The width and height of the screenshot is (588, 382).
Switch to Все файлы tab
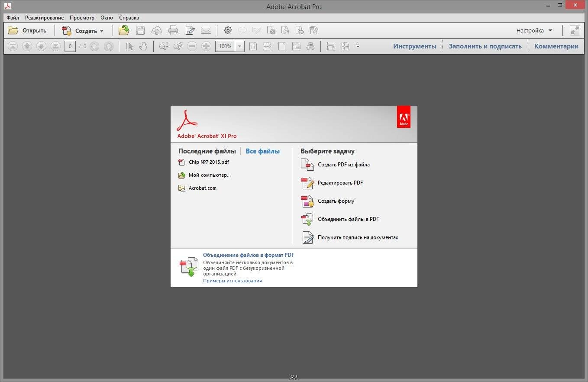[x=262, y=151]
